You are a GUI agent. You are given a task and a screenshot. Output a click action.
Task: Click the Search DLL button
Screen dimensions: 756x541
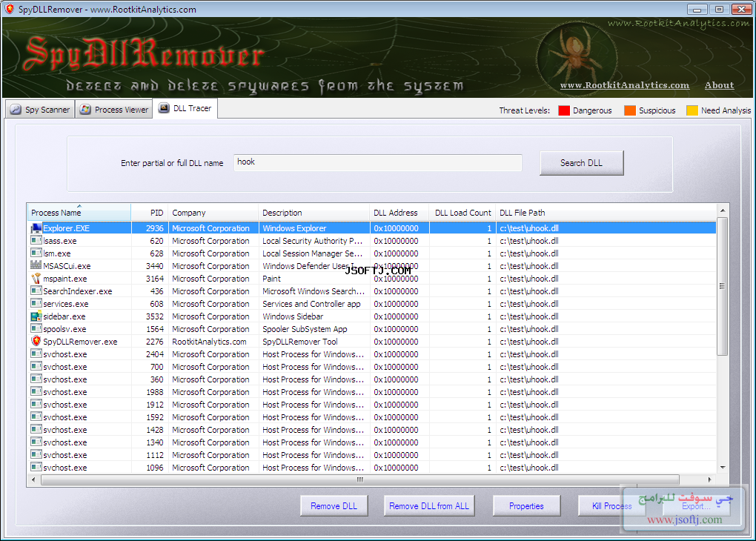[x=581, y=163]
